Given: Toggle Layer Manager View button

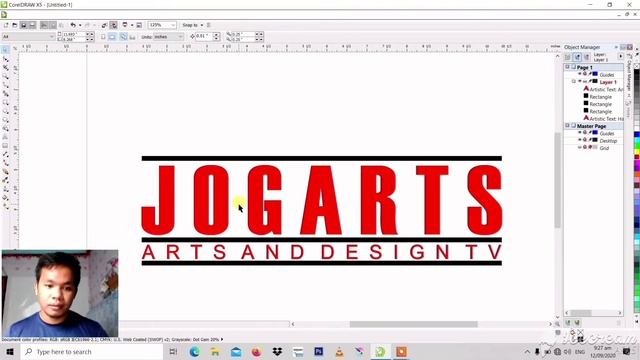Looking at the screenshot, I should 587,57.
